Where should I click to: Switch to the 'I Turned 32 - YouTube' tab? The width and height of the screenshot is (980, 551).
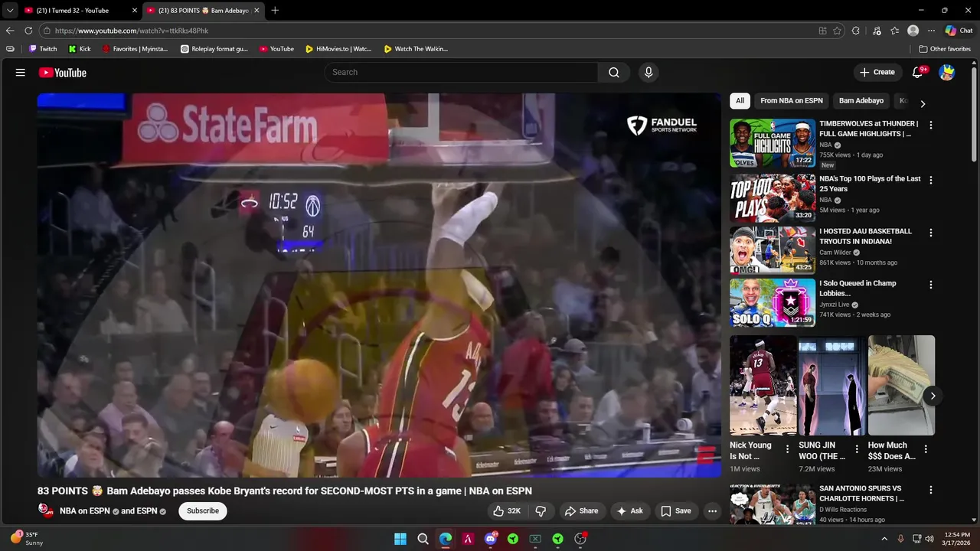pyautogui.click(x=80, y=11)
